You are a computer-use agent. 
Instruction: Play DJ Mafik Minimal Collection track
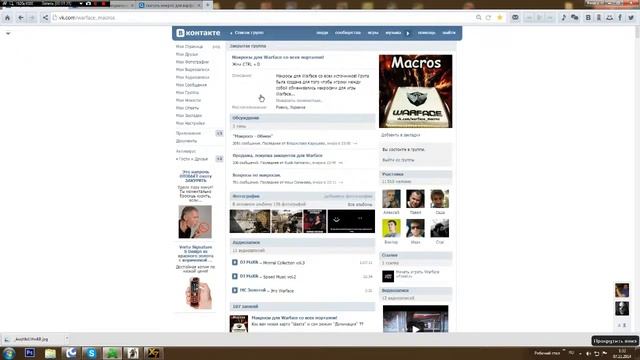point(235,262)
